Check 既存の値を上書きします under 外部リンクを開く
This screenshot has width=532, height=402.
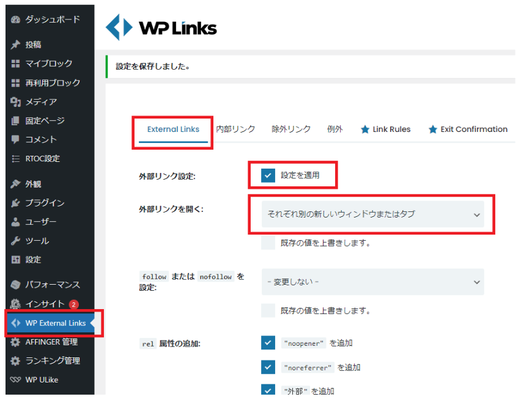tap(268, 243)
